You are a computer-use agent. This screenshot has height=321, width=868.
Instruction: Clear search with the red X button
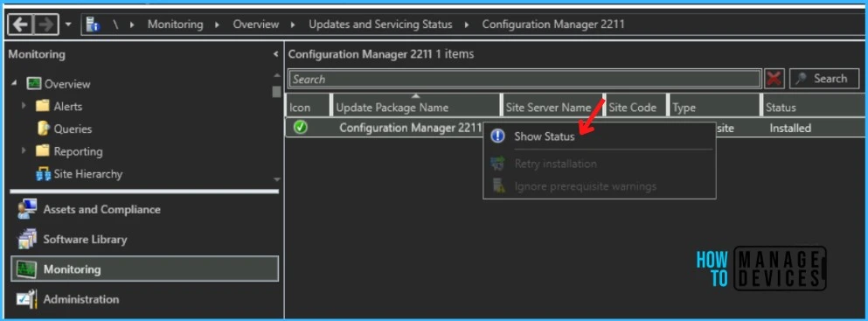tap(774, 79)
